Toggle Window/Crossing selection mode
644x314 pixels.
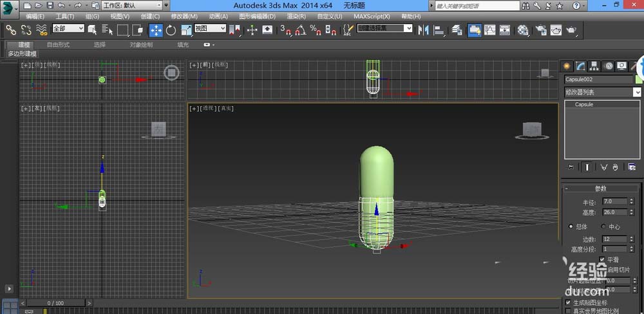coord(138,30)
